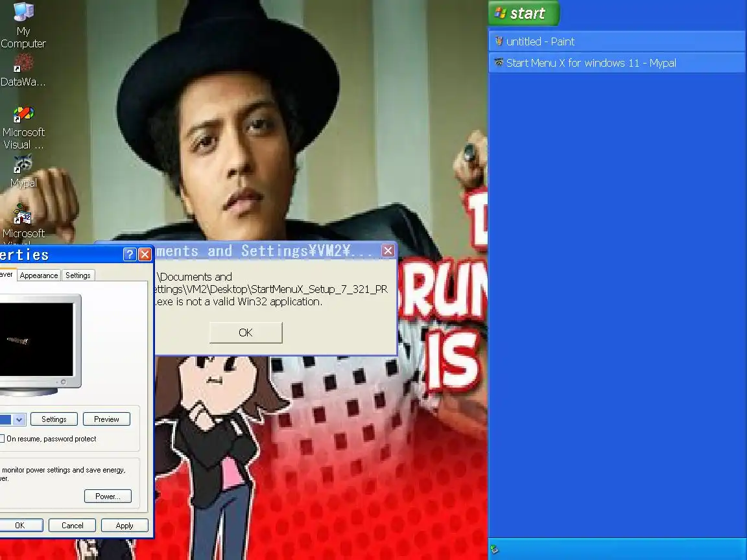Image resolution: width=747 pixels, height=560 pixels.
Task: Toggle On resume, password protect checkbox
Action: pyautogui.click(x=2, y=439)
